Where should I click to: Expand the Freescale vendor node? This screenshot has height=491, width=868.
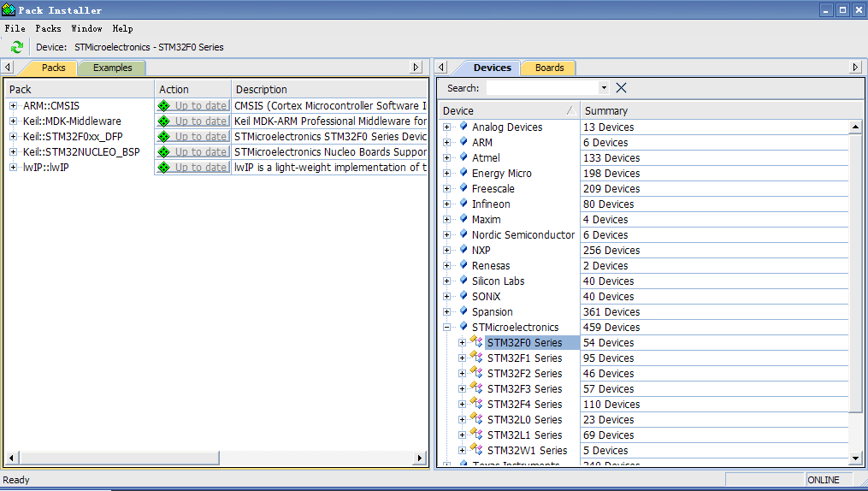coord(446,189)
